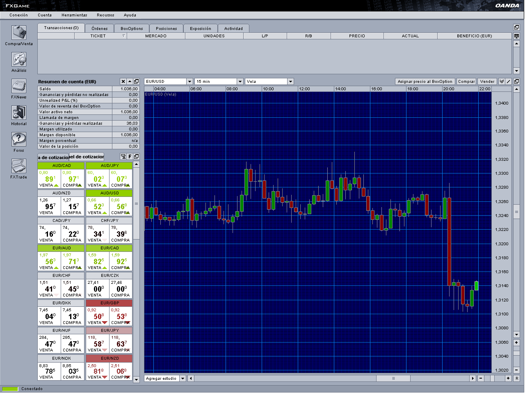Click the OANDA logo
Image resolution: width=525 pixels, height=420 pixels.
coord(507,6)
